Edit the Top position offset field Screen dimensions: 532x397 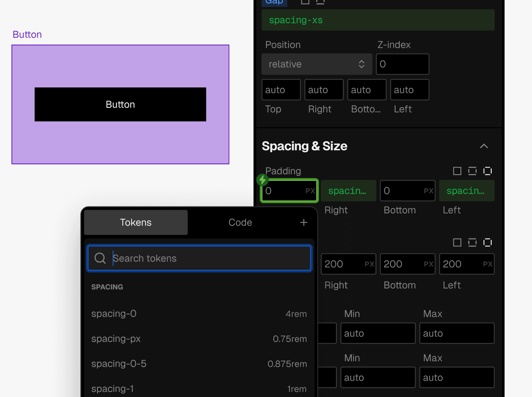point(281,90)
